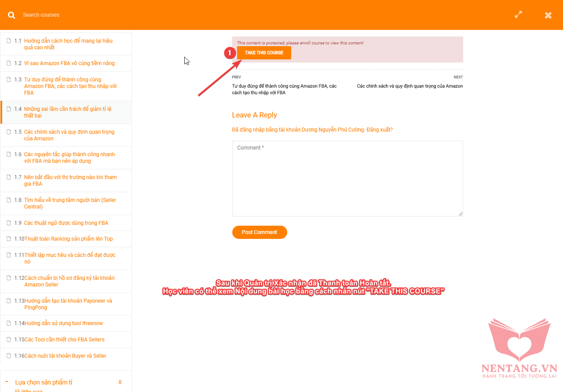The height and width of the screenshot is (392, 563).
Task: Click document icon beside lesson 1.9
Action: pos(9,223)
